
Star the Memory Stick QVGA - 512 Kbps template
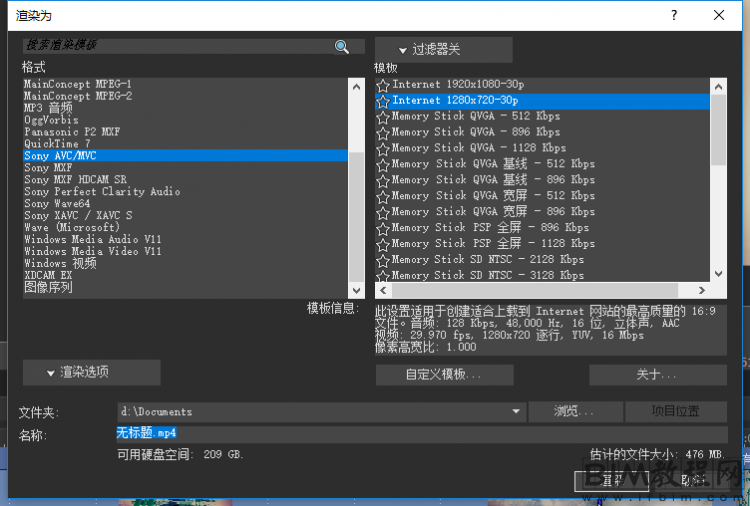[x=383, y=117]
